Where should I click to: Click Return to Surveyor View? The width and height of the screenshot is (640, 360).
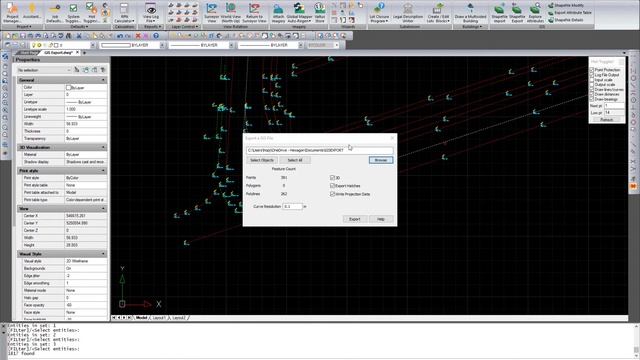coord(254,12)
